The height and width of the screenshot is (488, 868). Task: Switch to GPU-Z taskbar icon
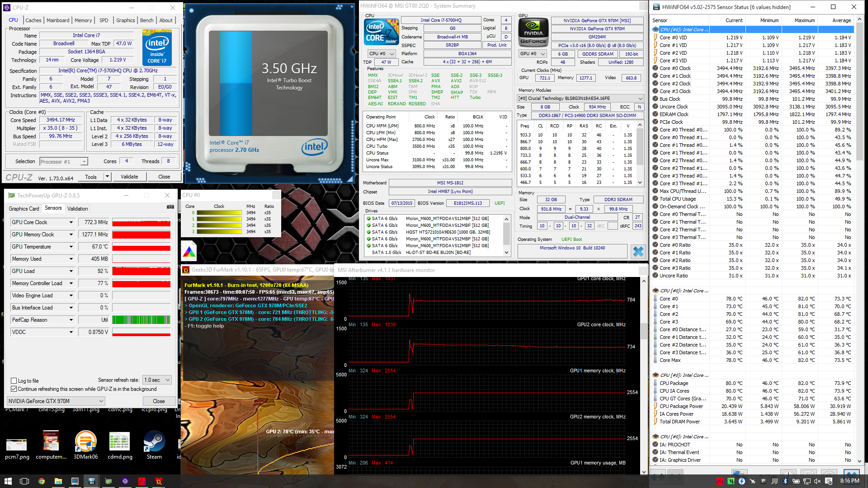[108, 481]
